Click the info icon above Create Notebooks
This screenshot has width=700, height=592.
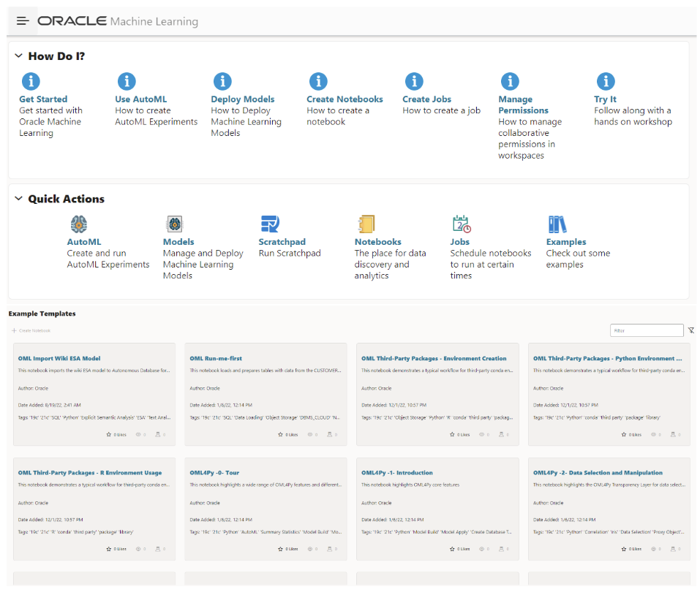pos(318,81)
